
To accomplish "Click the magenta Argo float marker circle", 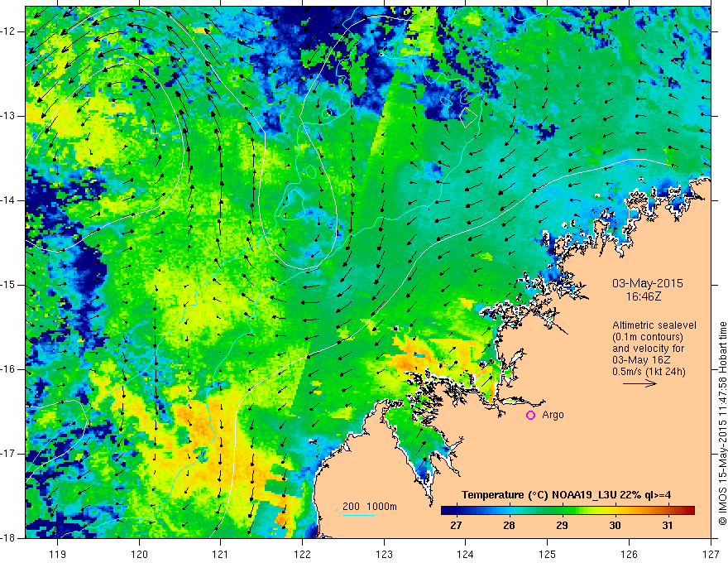I will click(x=530, y=416).
